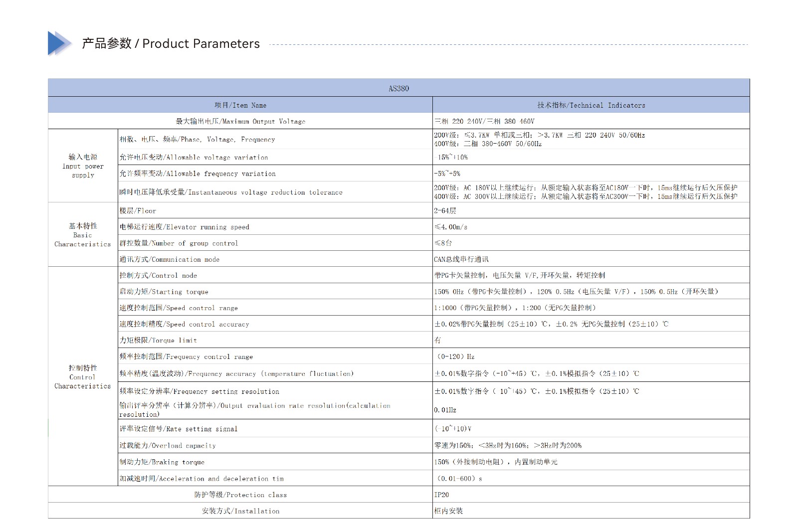Select the '≤4.00m/s' value
Viewport: 798px width, 532px height.
(x=451, y=226)
